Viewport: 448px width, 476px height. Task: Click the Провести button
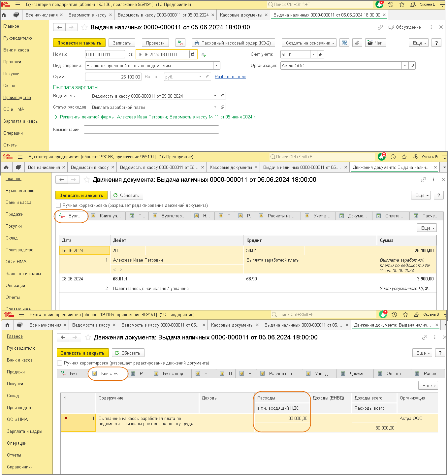[x=155, y=43]
